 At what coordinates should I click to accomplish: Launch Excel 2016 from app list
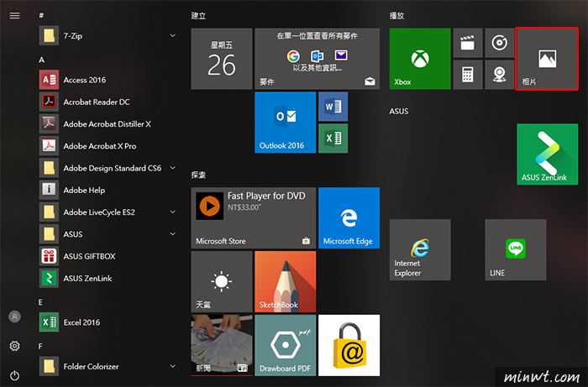[x=107, y=322]
